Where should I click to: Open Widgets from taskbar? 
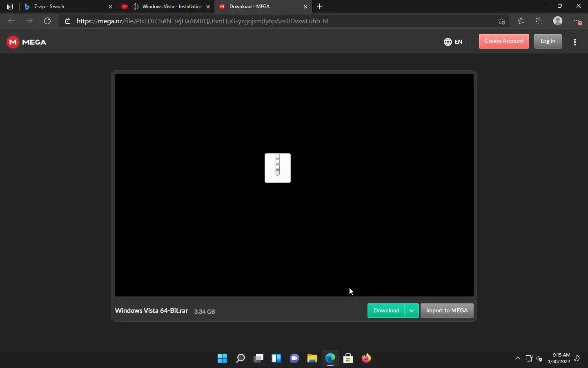276,359
